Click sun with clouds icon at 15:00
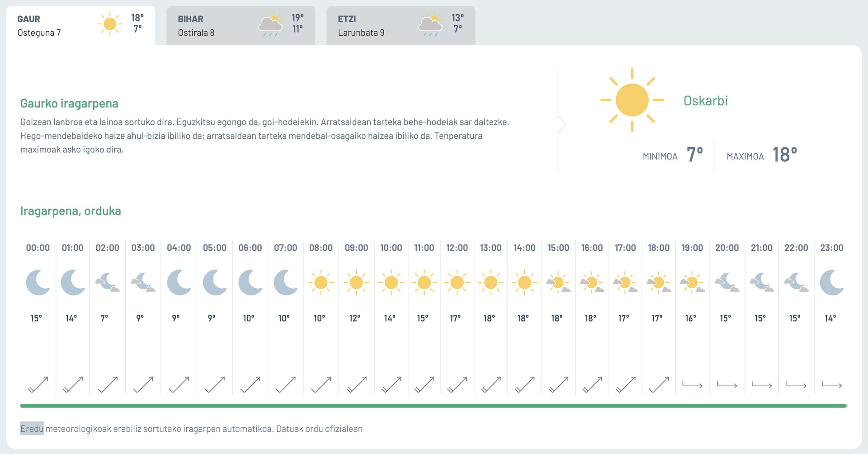 [558, 282]
